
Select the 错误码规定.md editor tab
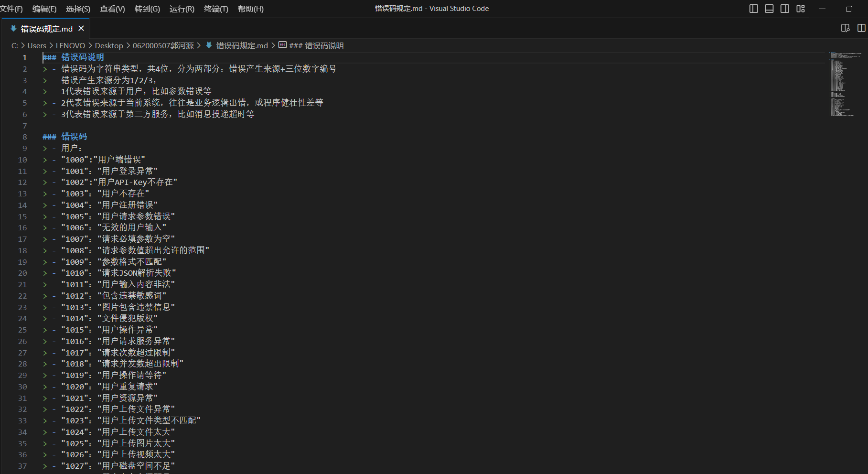click(46, 29)
